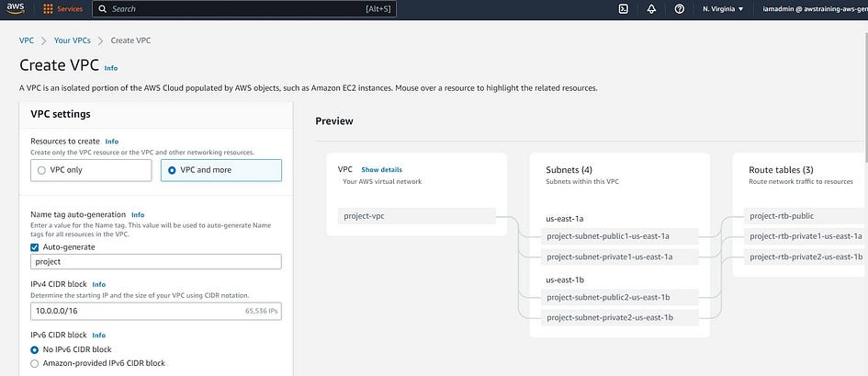
Task: Select Amazon-provided IPv6 CIDR block
Action: [35, 363]
